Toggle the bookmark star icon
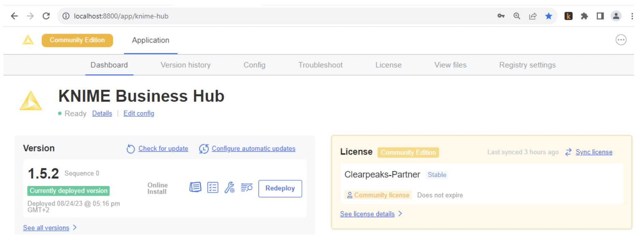Image resolution: width=644 pixels, height=240 pixels. point(548,16)
